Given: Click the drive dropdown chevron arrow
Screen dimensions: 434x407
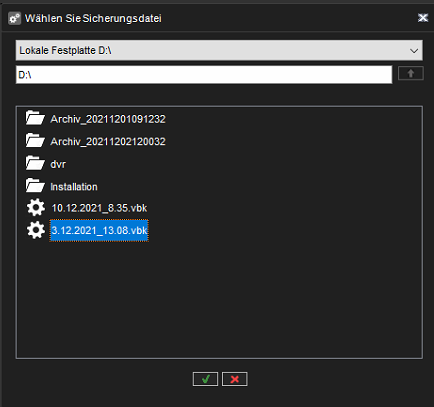Looking at the screenshot, I should (414, 51).
